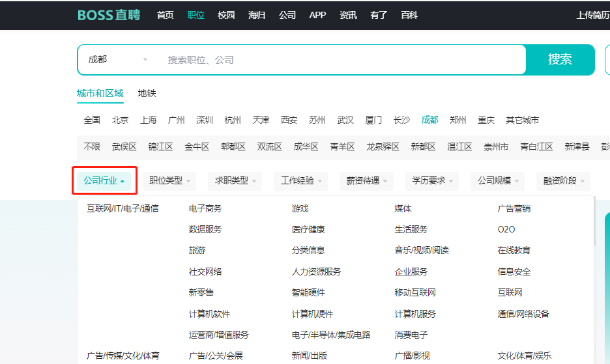Select city 北京

[120, 120]
